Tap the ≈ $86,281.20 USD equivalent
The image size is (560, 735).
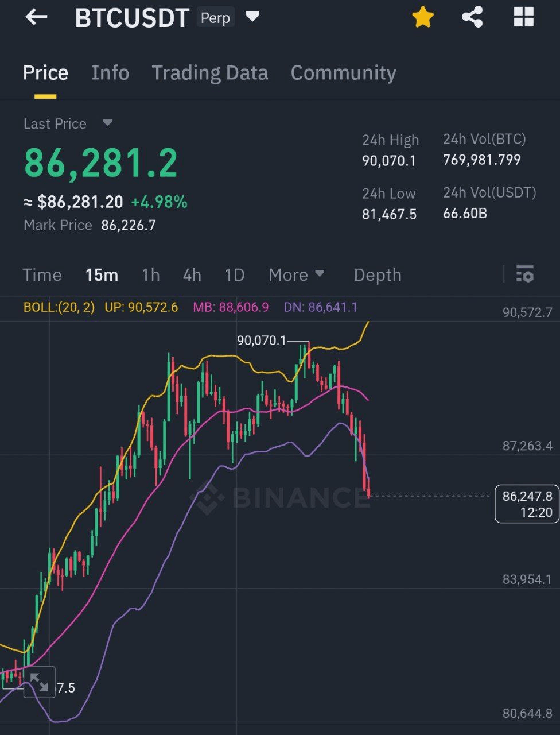click(x=73, y=202)
